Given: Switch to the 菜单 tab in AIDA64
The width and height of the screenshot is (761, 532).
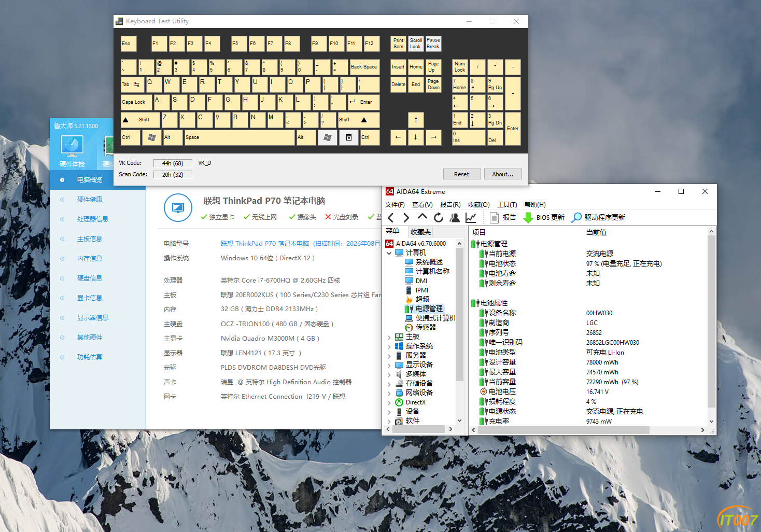Looking at the screenshot, I should tap(392, 231).
